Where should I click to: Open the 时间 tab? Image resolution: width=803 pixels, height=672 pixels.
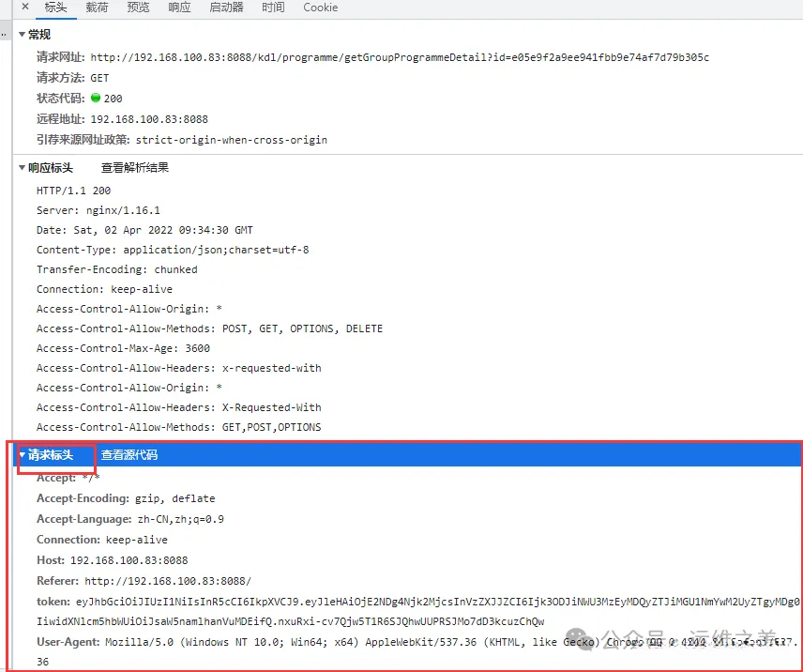tap(273, 8)
